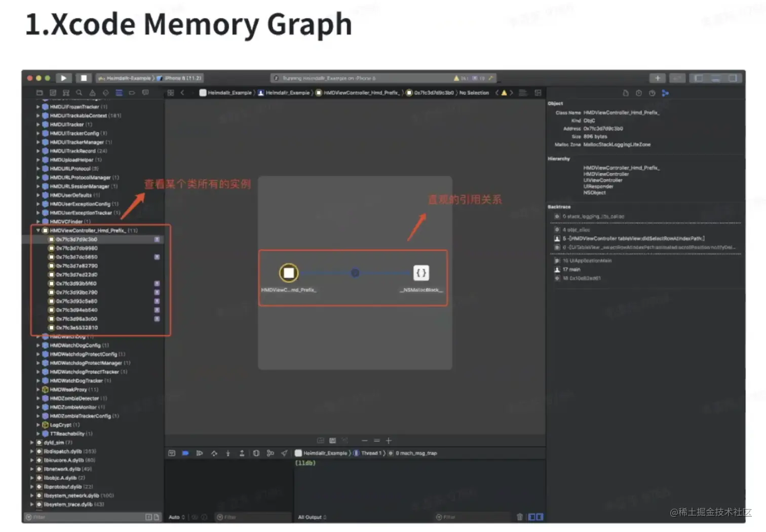Expand libdispatch.dylib group

click(32, 451)
